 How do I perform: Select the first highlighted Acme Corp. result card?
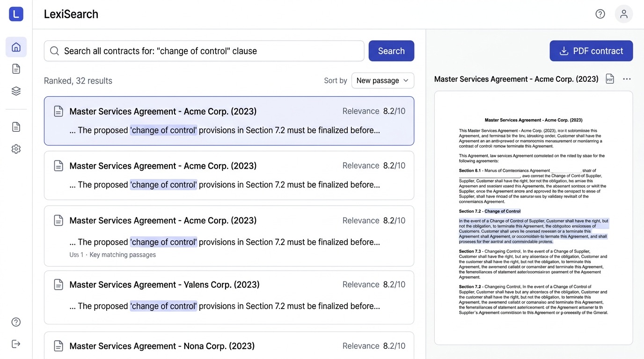pyautogui.click(x=229, y=121)
